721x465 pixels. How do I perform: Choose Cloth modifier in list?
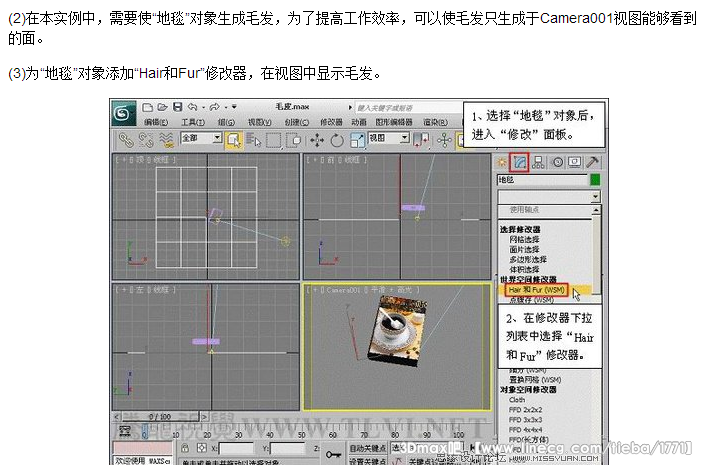point(517,400)
